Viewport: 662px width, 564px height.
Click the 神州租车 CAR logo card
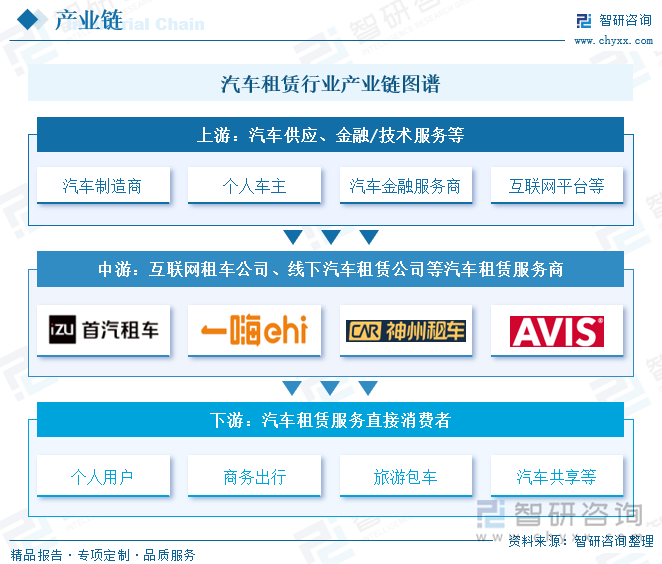coord(406,331)
